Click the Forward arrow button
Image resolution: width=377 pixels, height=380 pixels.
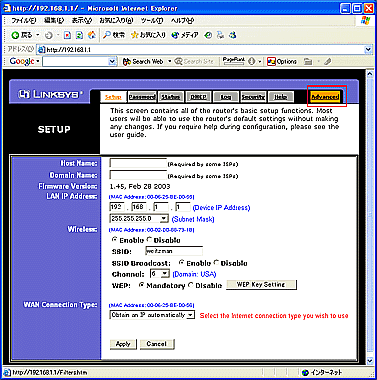pyautogui.click(x=49, y=35)
